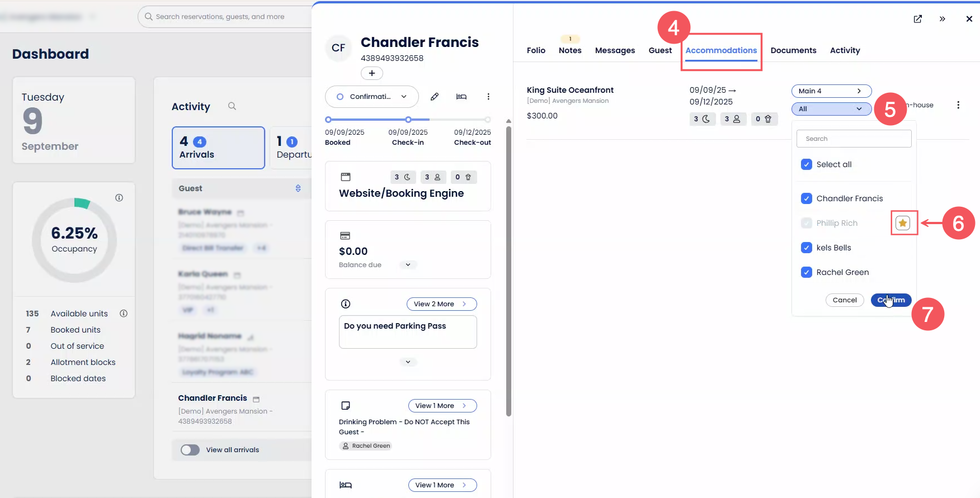The width and height of the screenshot is (980, 498).
Task: Enable the View all arrivals toggle
Action: (x=190, y=450)
